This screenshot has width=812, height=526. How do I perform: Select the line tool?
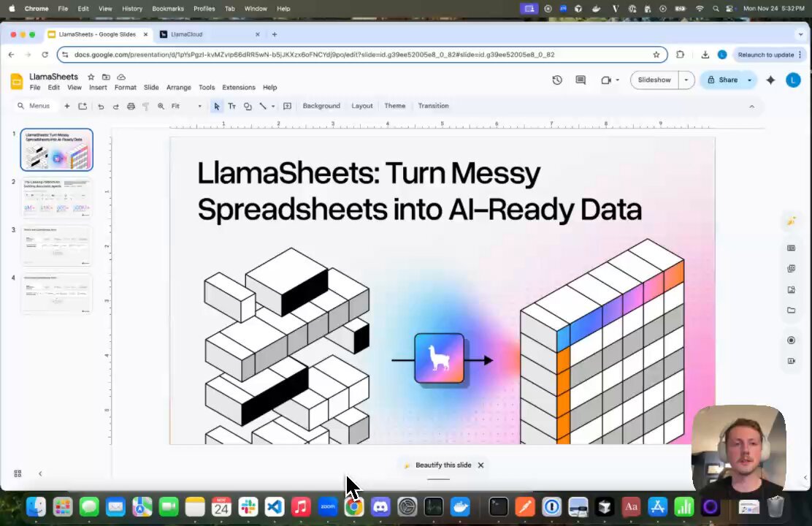pyautogui.click(x=263, y=106)
